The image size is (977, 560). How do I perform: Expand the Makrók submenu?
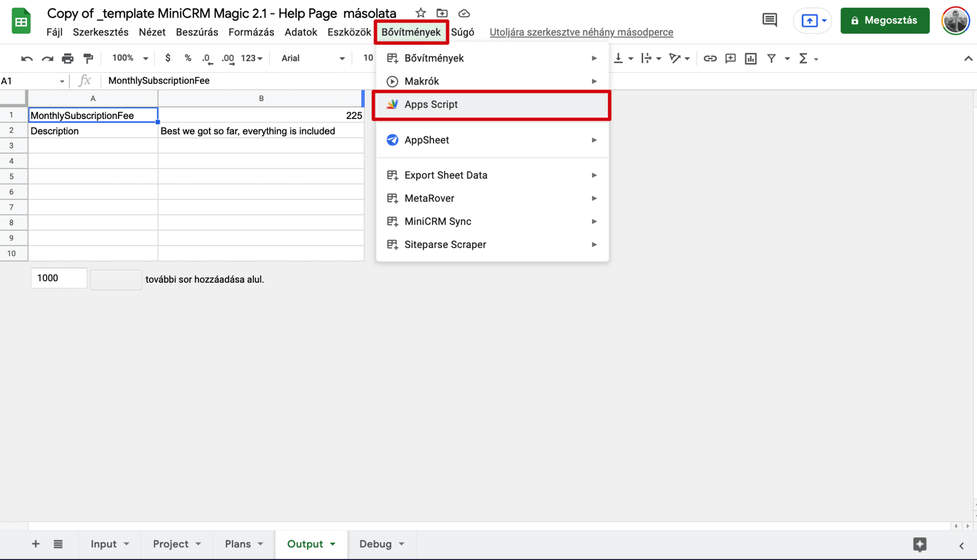tap(492, 81)
